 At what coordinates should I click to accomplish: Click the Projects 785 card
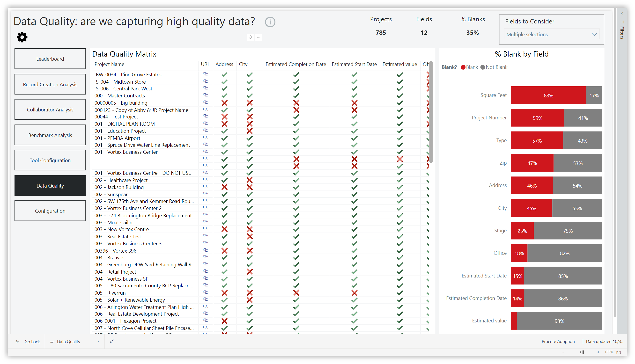(x=381, y=26)
